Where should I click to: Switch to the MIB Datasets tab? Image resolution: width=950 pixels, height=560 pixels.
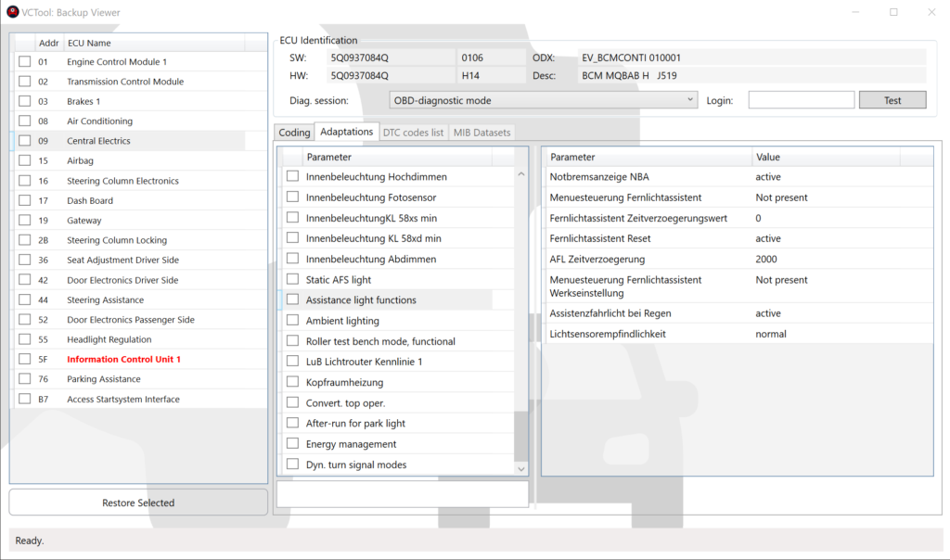(481, 133)
